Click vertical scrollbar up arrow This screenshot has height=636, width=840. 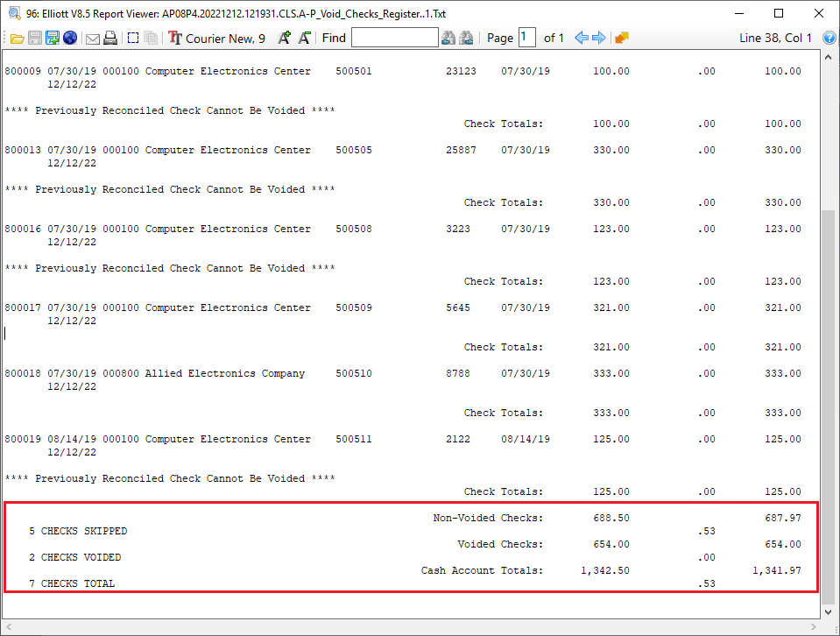828,57
